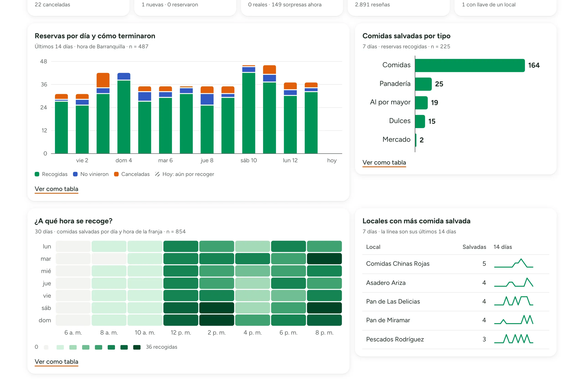Click the Pan de Miramar row
Image resolution: width=584 pixels, height=392 pixels.
456,320
